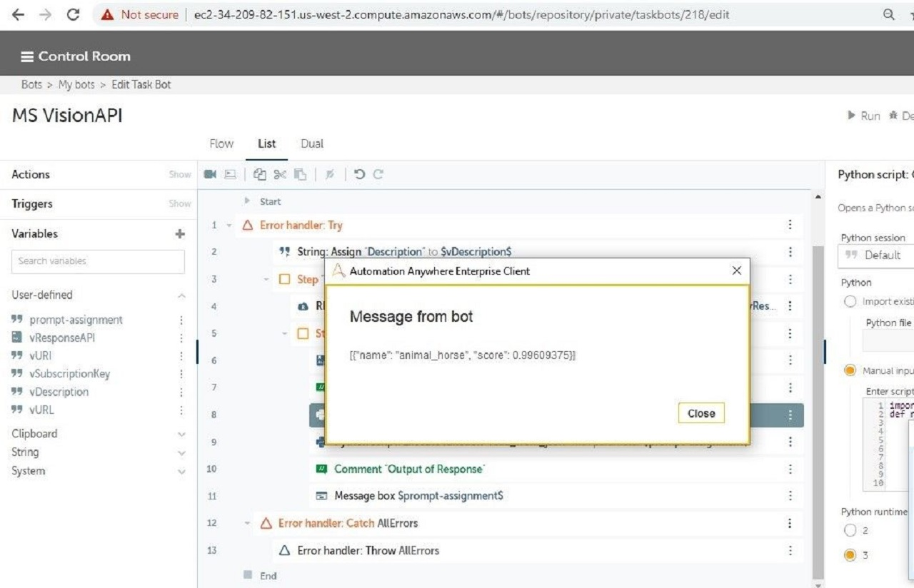Screen dimensions: 914x588
Task: Open options menu for vURI variable
Action: [x=181, y=356]
